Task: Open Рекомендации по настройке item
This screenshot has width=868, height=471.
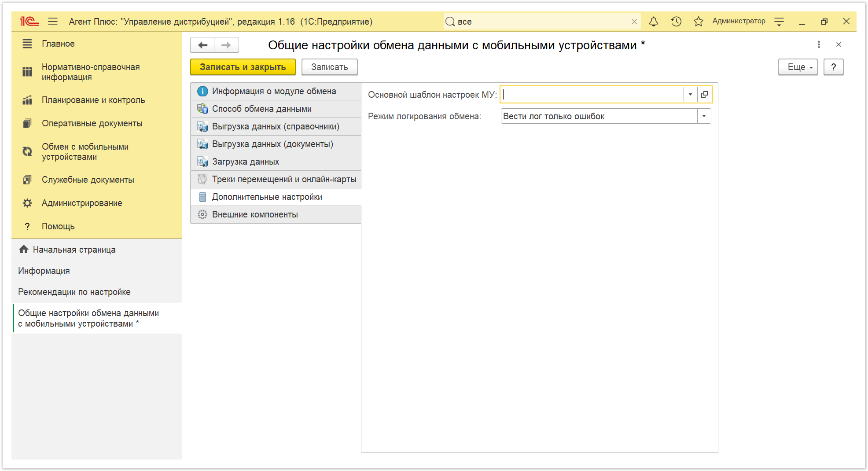Action: 97,292
